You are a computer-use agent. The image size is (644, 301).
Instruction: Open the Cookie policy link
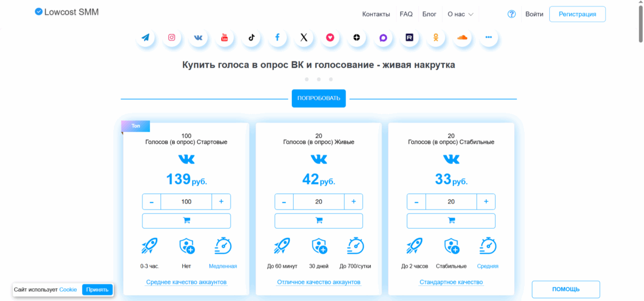68,290
